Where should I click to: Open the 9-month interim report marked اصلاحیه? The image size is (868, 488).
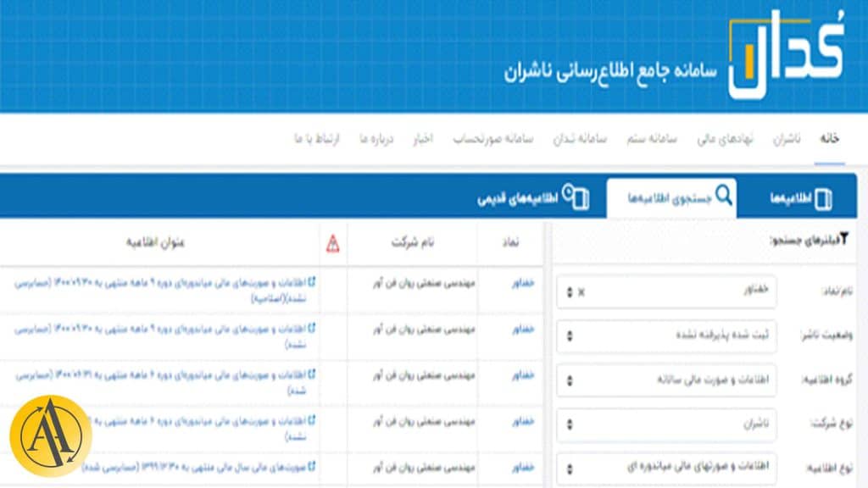(160, 291)
